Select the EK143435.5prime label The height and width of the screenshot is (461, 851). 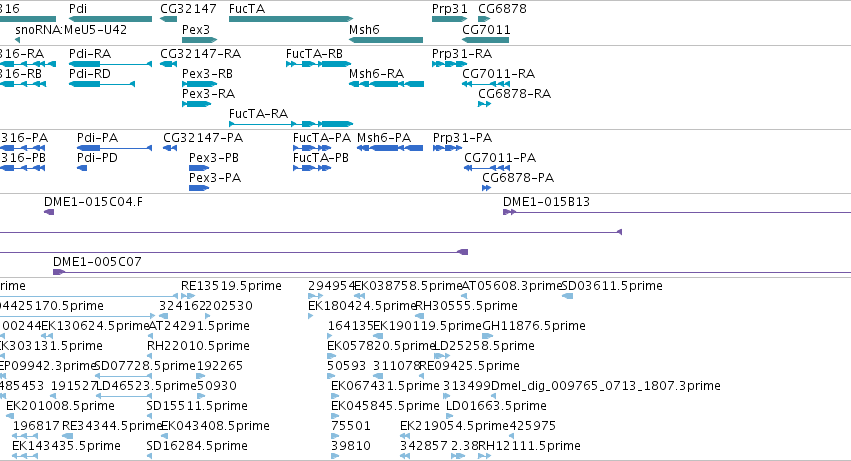(x=66, y=446)
